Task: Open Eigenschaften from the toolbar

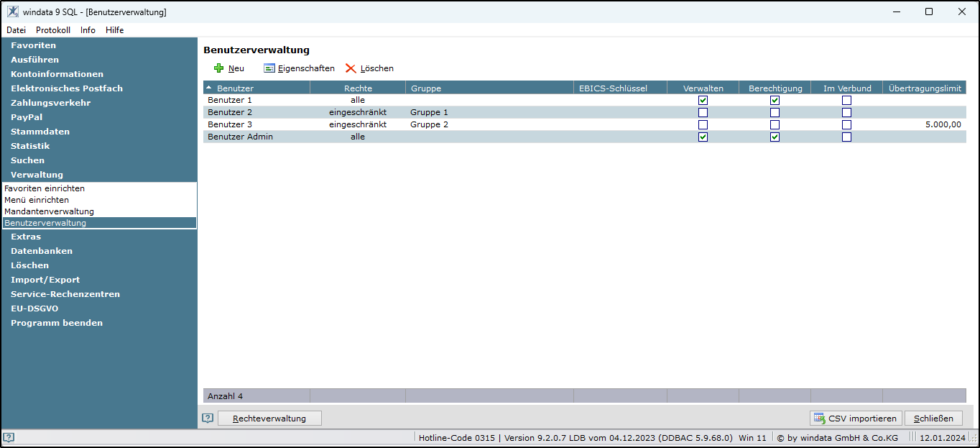Action: (x=299, y=68)
